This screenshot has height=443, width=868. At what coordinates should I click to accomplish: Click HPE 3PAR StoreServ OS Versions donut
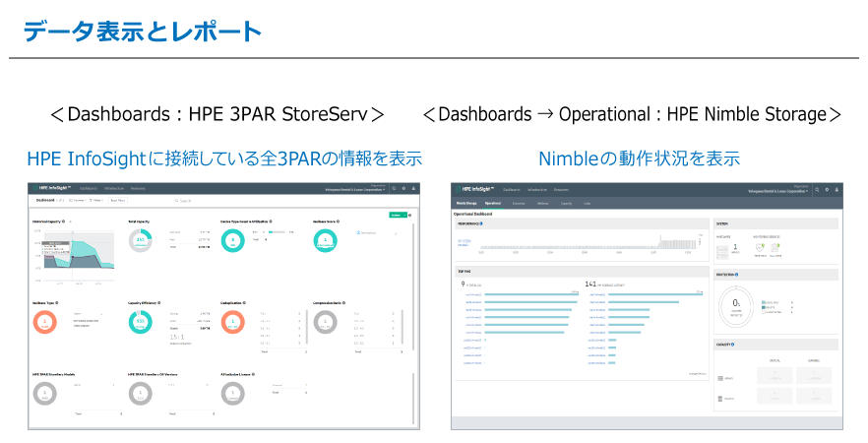point(140,394)
